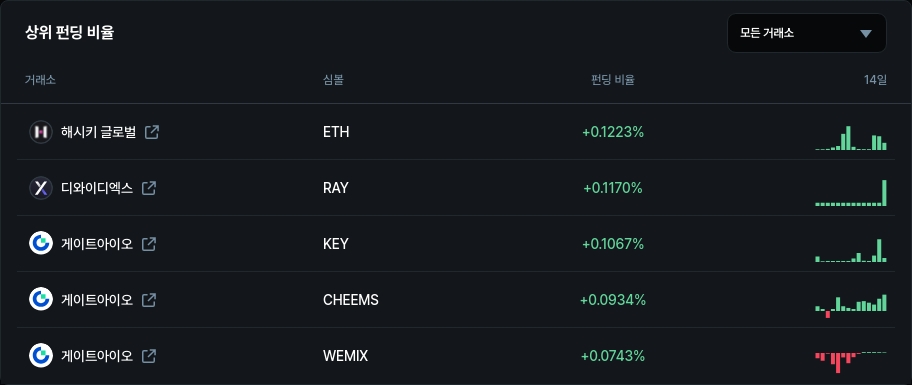Select the ETH symbol
The height and width of the screenshot is (385, 912).
[x=336, y=132]
